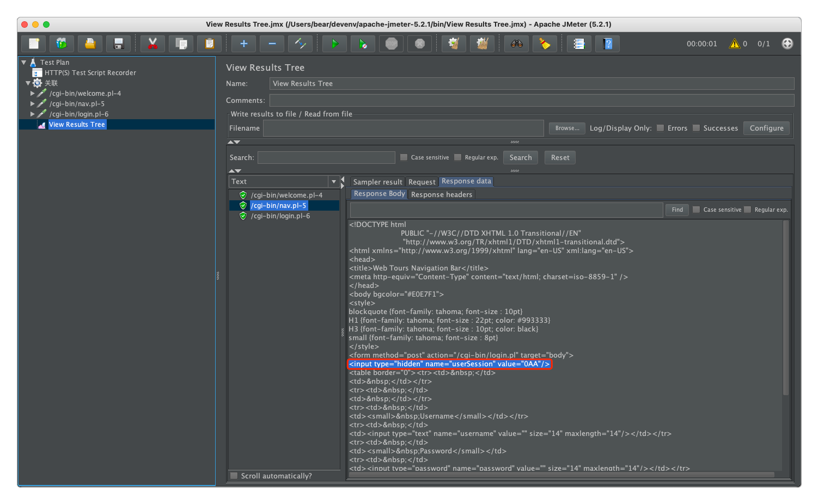Image resolution: width=818 pixels, height=504 pixels.
Task: Click the Copy toolbar icon
Action: click(181, 44)
